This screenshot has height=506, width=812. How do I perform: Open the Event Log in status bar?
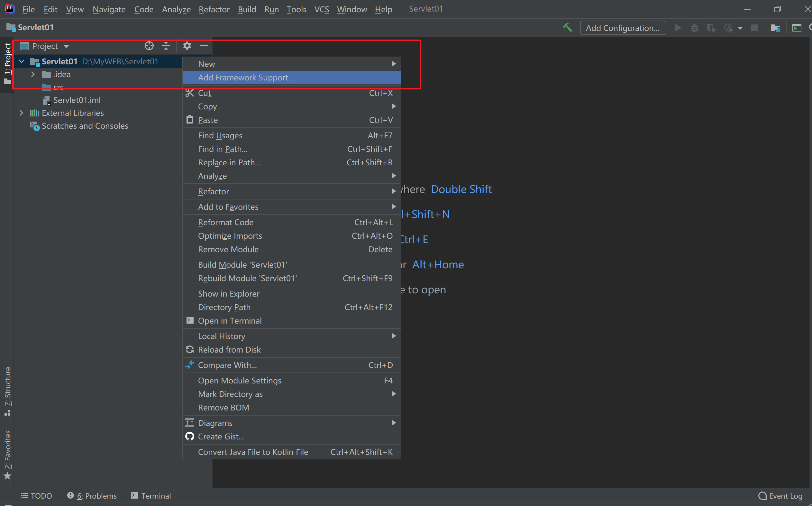pyautogui.click(x=780, y=496)
